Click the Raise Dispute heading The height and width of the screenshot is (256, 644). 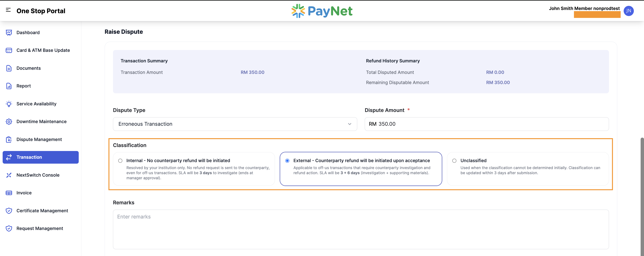pos(124,32)
